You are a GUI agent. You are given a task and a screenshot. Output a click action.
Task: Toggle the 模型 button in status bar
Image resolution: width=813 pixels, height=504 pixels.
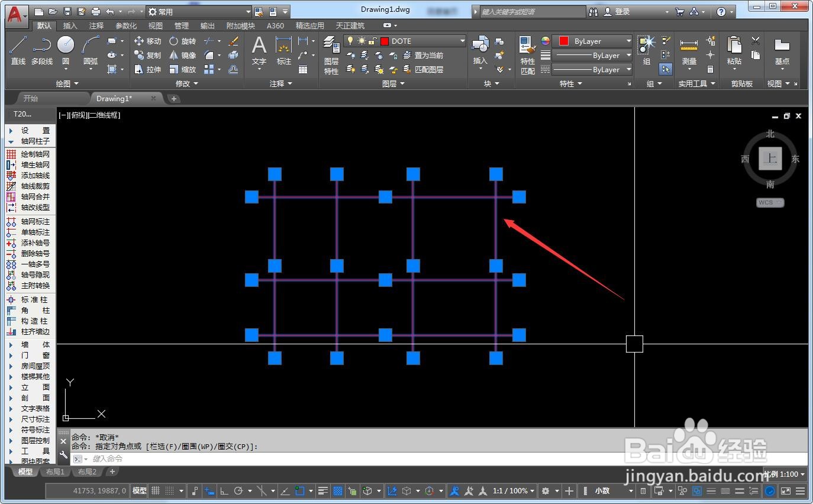click(140, 490)
